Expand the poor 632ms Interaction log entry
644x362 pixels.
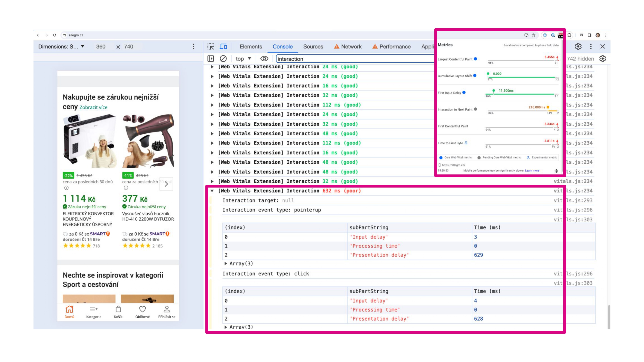pos(212,190)
